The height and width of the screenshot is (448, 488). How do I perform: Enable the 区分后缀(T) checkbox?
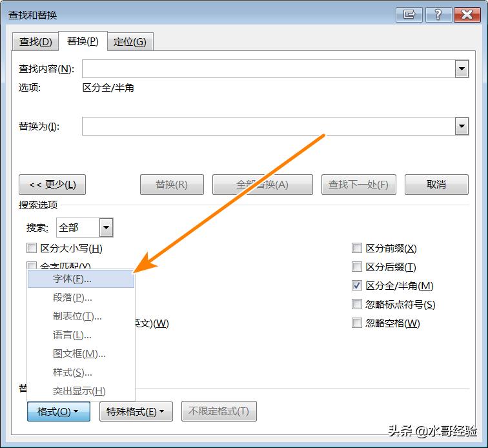pyautogui.click(x=357, y=267)
